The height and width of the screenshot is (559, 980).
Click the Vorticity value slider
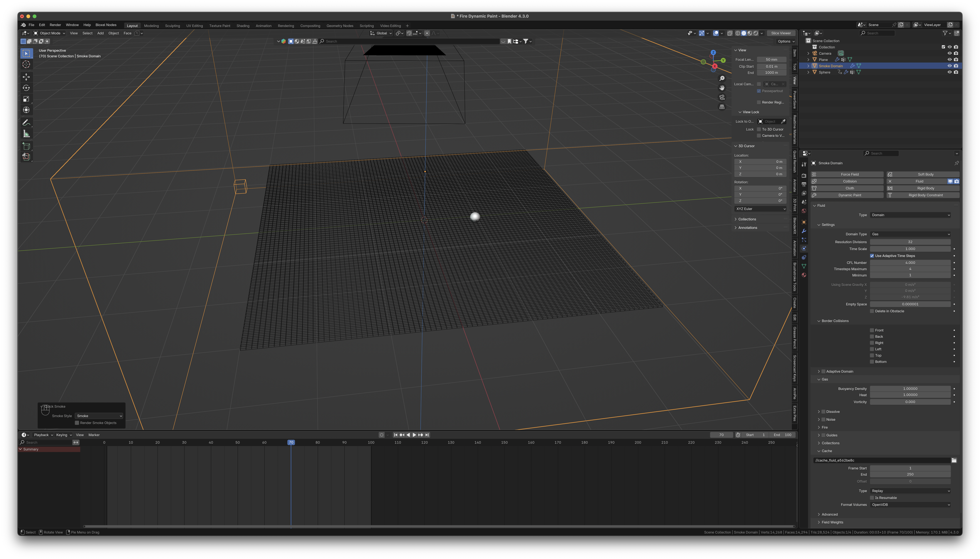tap(910, 402)
